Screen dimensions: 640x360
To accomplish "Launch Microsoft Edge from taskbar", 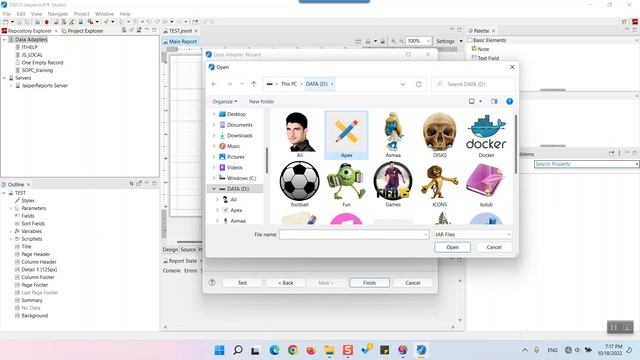I will point(274,350).
